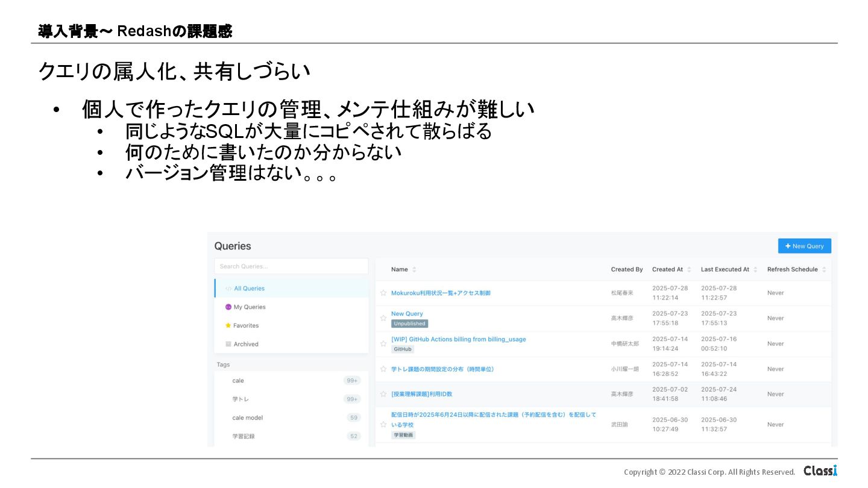Click the Classi logo in footer
This screenshot has height=488, width=868.
(820, 471)
